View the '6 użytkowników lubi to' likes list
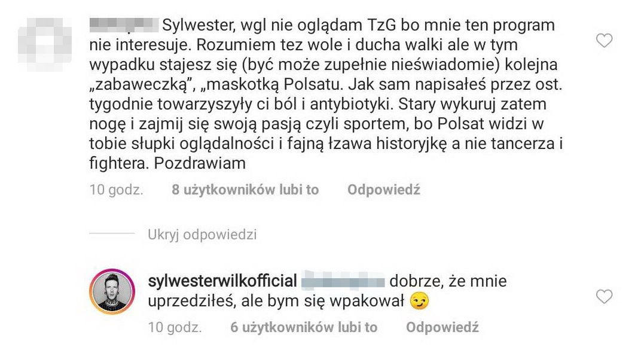This screenshot has height=356, width=644. point(304,327)
